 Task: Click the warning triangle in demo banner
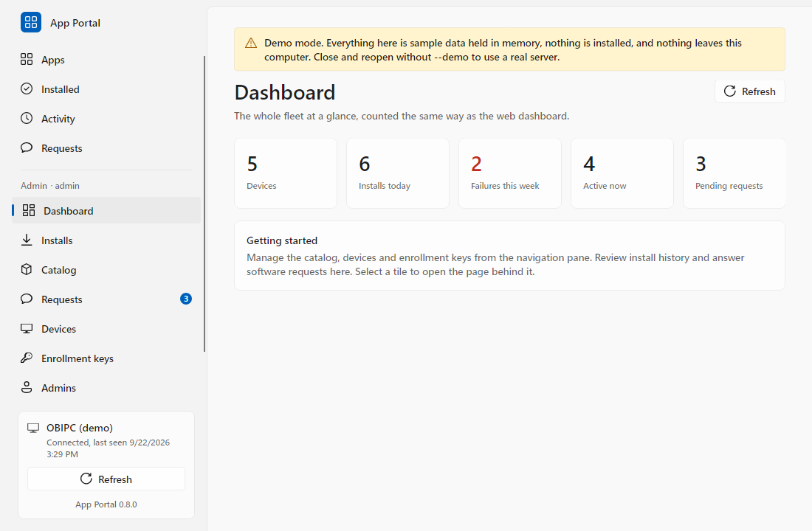click(x=251, y=43)
